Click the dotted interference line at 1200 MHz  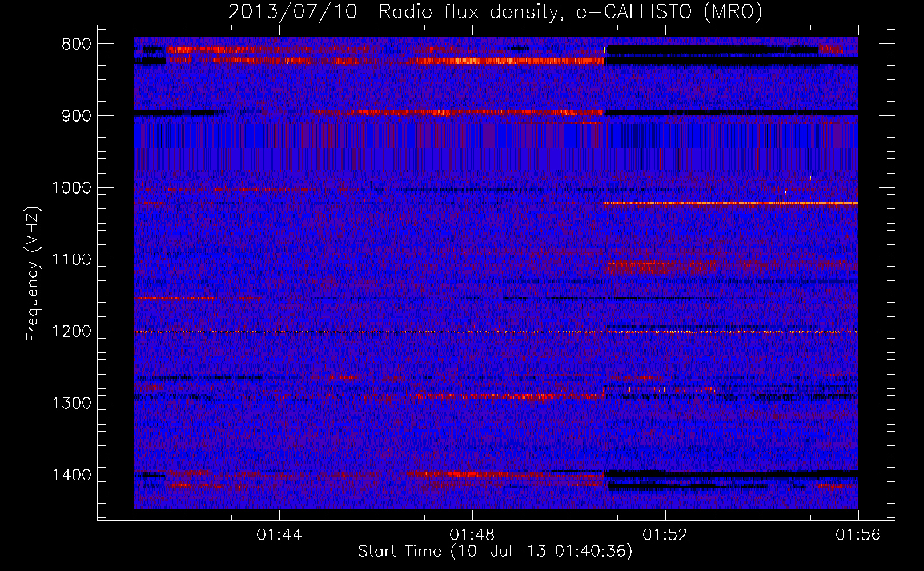pos(496,332)
